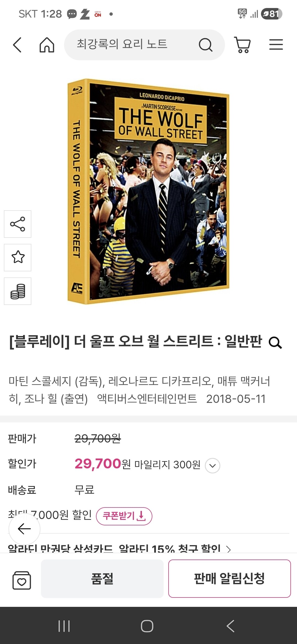Open publisher 액티버스엔터테인먼트 link
297x644 pixels.
(147, 399)
